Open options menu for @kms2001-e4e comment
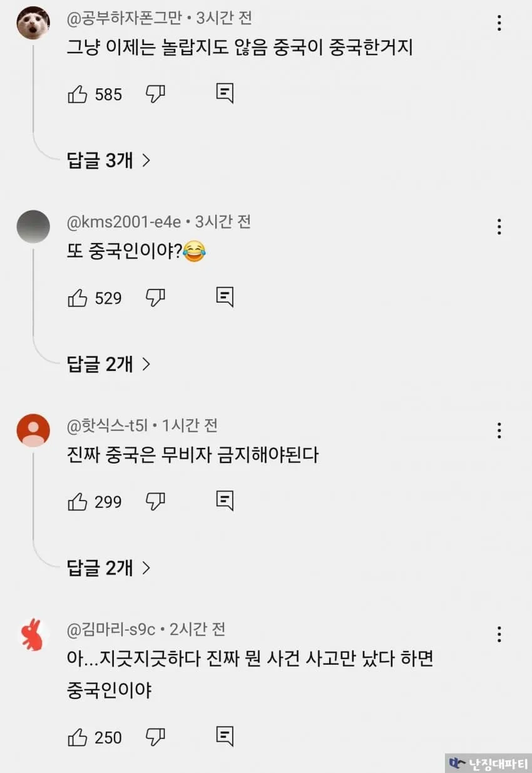The width and height of the screenshot is (532, 773). [499, 227]
